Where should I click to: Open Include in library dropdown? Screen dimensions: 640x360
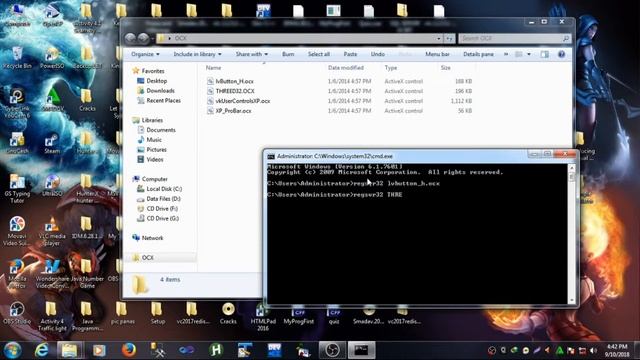coord(198,54)
